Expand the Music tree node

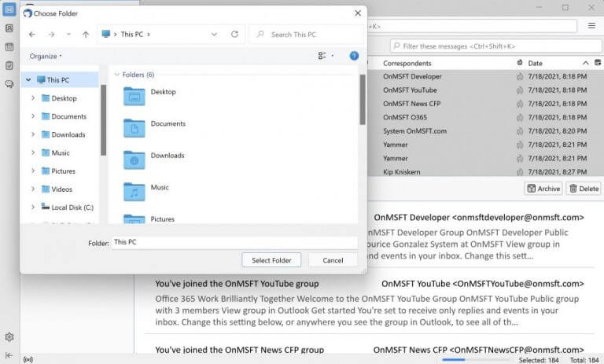[x=33, y=153]
